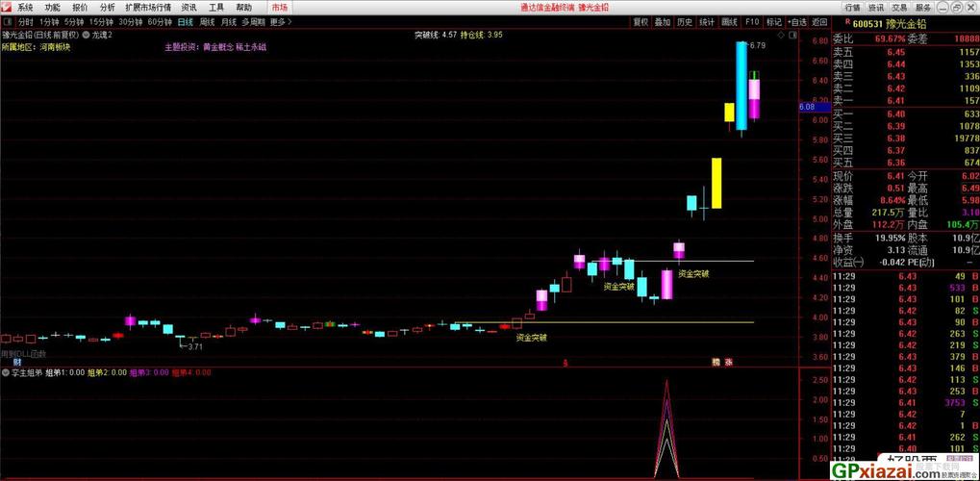980x481 pixels.
Task: Switch to 60分钟 period
Action: pos(160,22)
